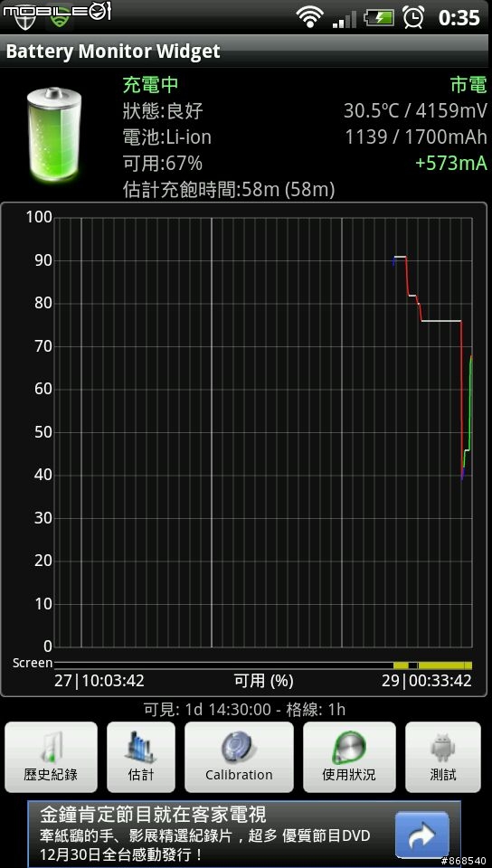
Task: Open the 金鐘肯定節目就在客家電視 ad text
Action: click(154, 815)
